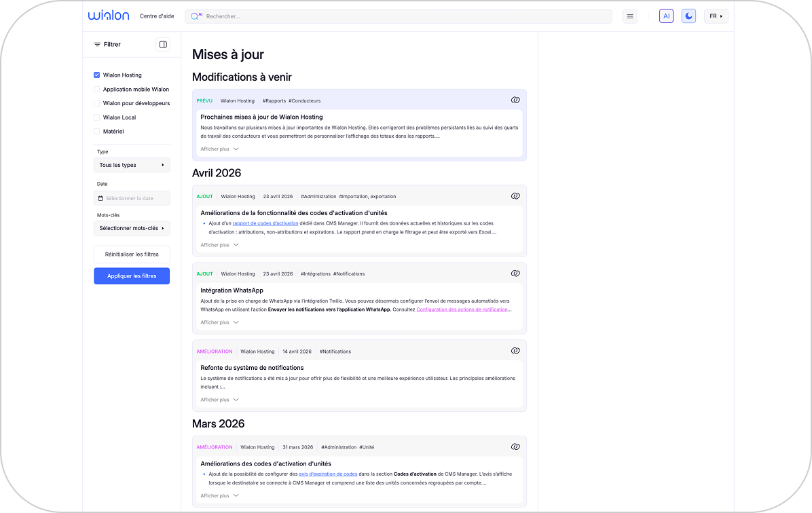Click the #Unité tag

(x=367, y=447)
